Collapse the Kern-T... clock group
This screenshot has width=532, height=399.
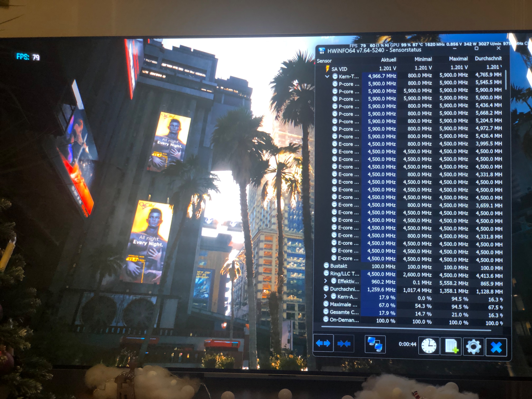pyautogui.click(x=327, y=76)
